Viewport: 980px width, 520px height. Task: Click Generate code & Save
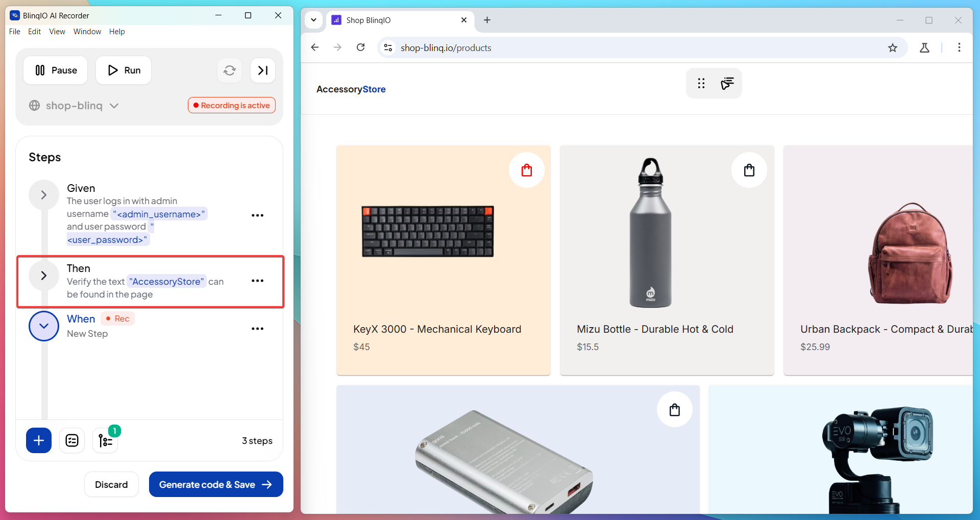coord(216,484)
